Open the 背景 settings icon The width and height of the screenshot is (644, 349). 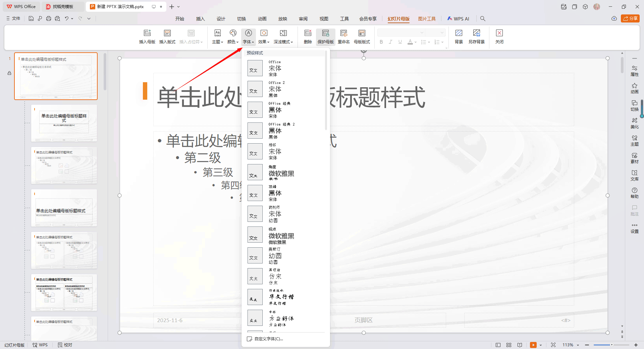click(459, 36)
